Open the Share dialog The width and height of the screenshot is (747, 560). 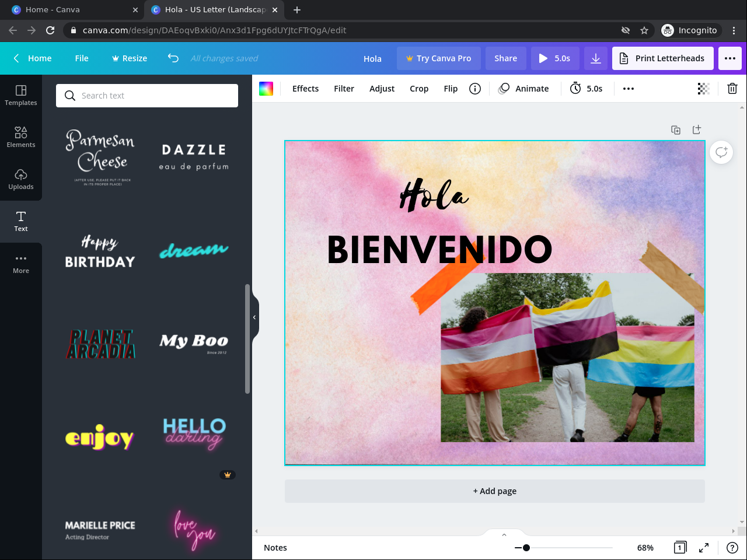pyautogui.click(x=505, y=58)
